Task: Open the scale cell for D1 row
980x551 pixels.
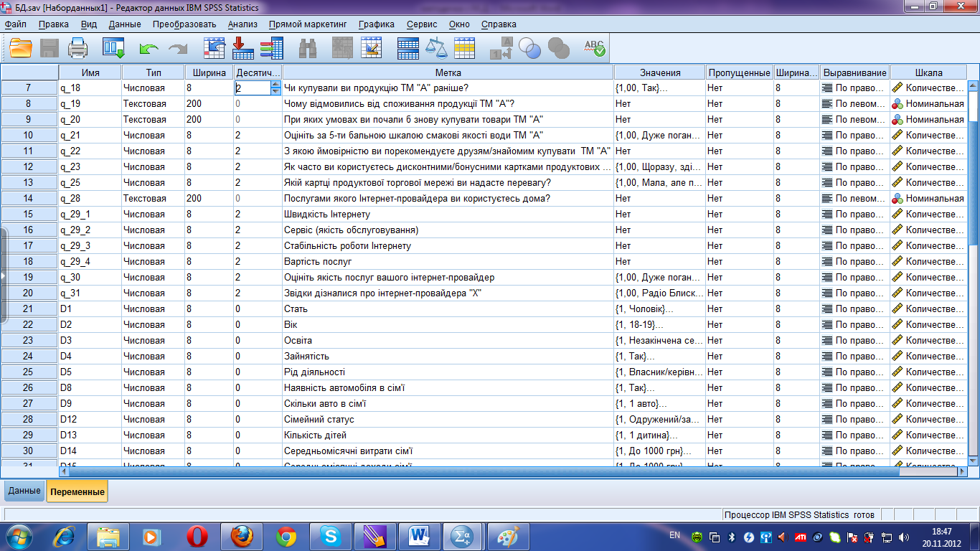Action: click(928, 309)
